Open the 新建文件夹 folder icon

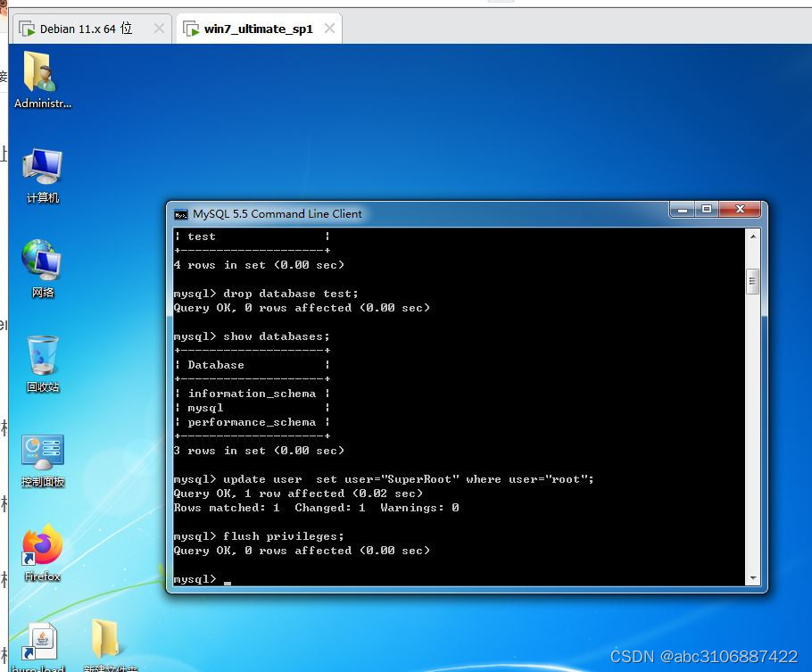pyautogui.click(x=110, y=645)
